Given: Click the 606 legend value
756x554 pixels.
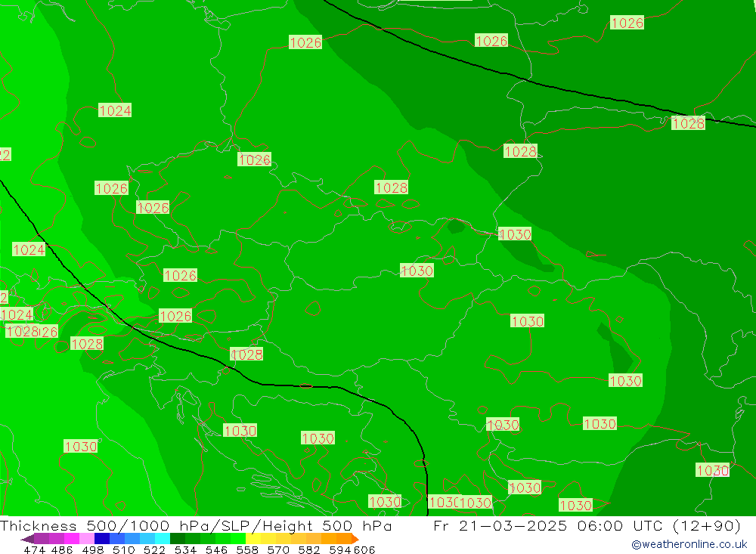Looking at the screenshot, I should coord(364,549).
